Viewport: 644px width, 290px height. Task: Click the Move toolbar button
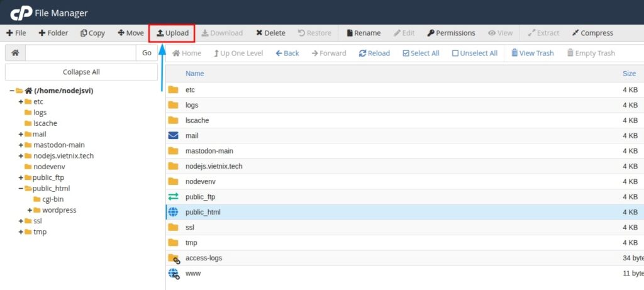131,33
